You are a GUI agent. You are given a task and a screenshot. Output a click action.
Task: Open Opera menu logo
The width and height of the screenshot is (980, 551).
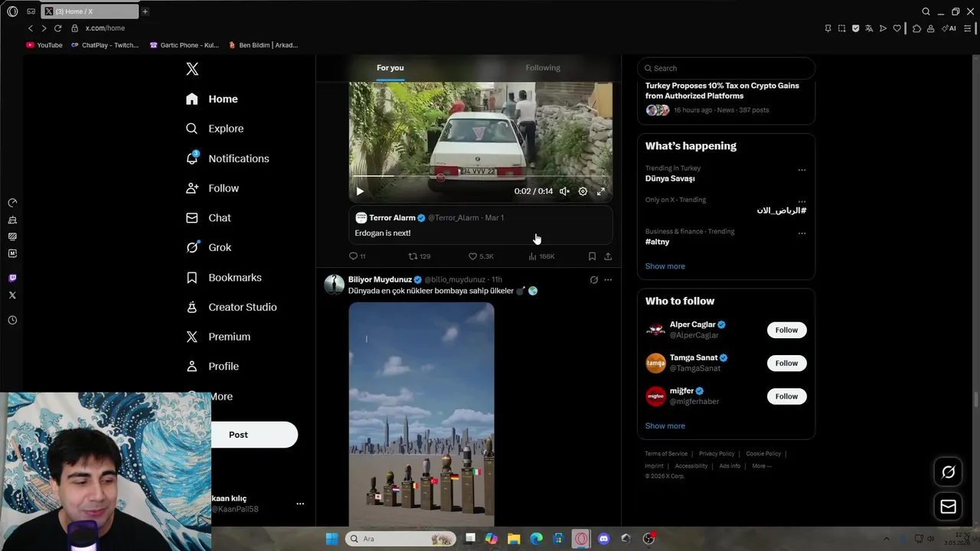point(12,11)
